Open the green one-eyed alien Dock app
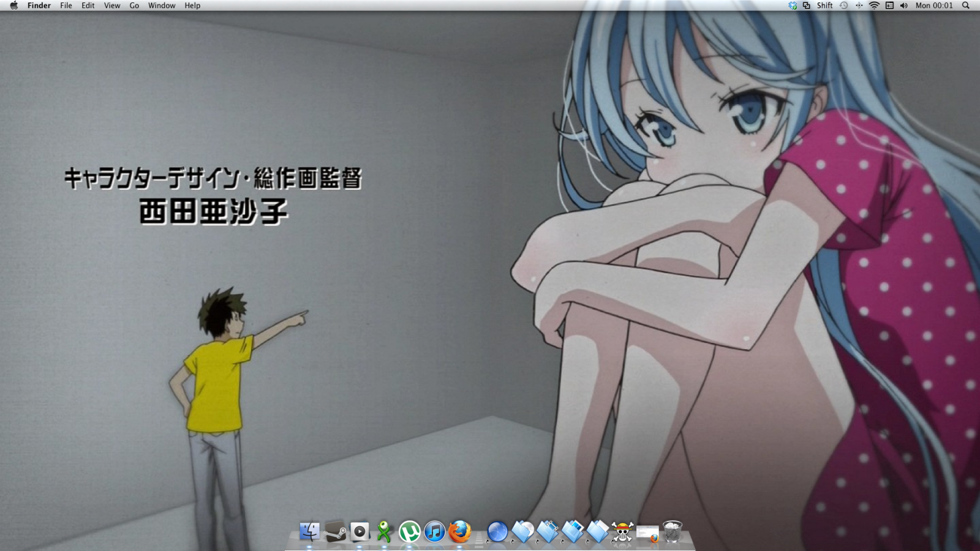The width and height of the screenshot is (980, 551). click(x=384, y=531)
